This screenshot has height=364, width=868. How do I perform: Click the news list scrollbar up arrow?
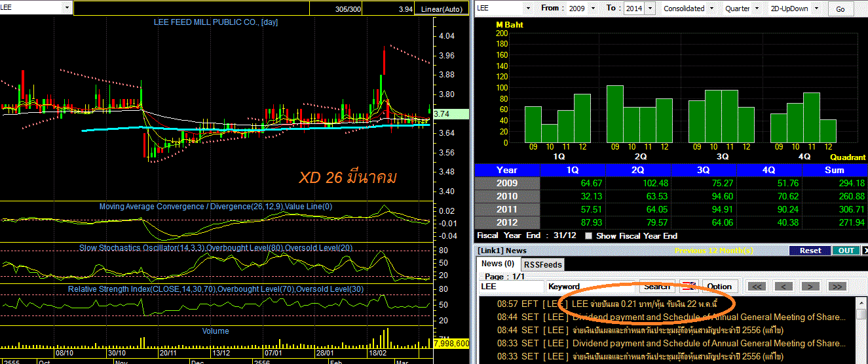pyautogui.click(x=862, y=304)
